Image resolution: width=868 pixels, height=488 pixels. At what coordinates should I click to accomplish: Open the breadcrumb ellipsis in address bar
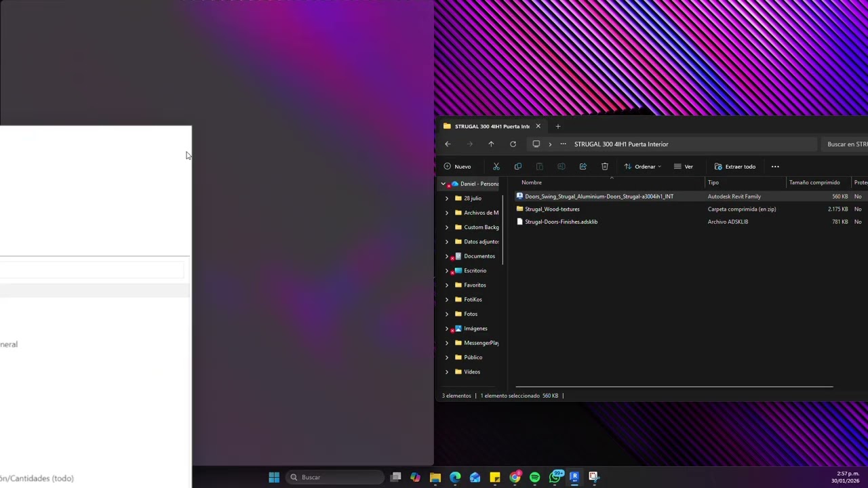pos(563,144)
